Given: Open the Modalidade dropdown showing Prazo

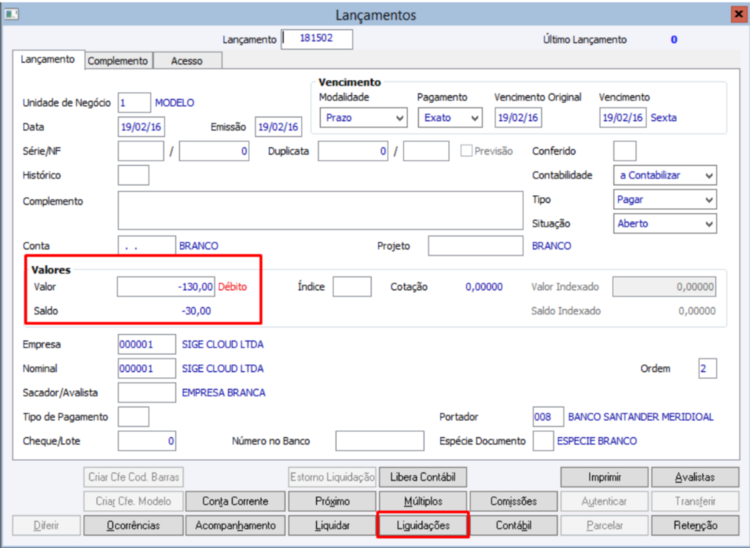Looking at the screenshot, I should tap(364, 118).
